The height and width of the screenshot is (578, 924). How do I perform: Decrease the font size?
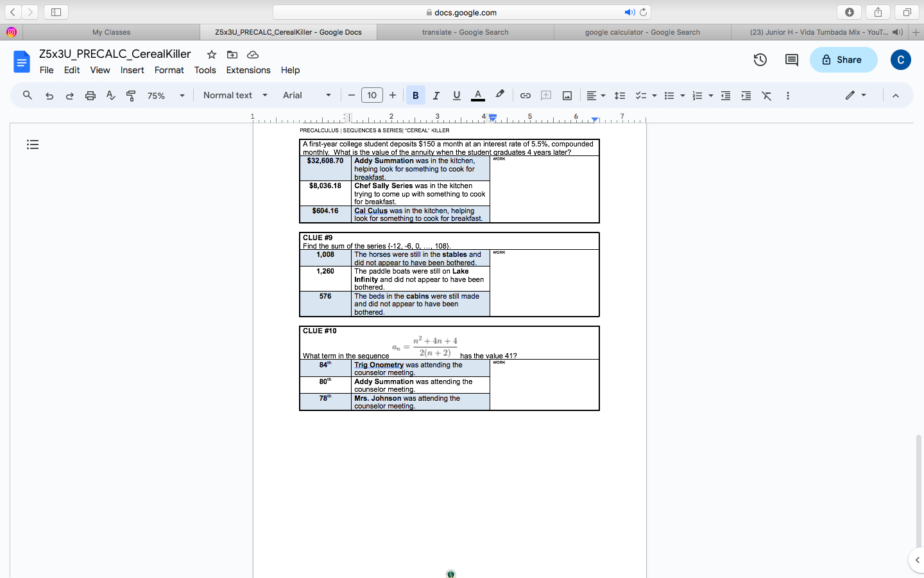click(352, 96)
